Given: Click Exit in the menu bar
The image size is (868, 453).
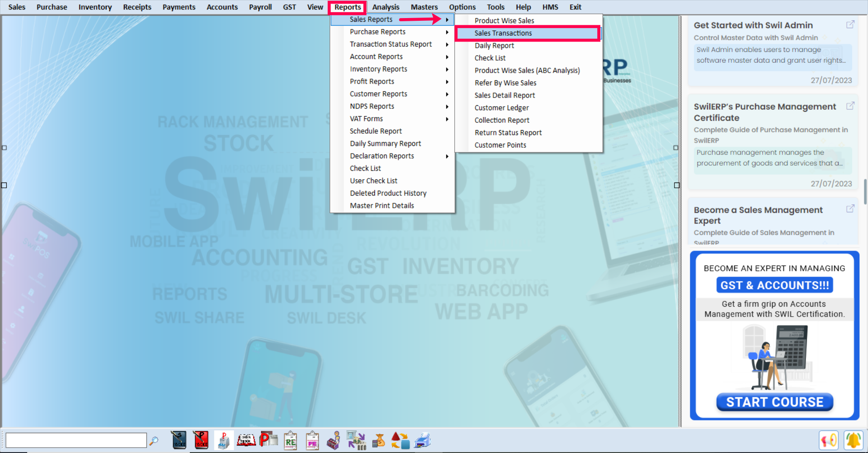Looking at the screenshot, I should pos(575,7).
